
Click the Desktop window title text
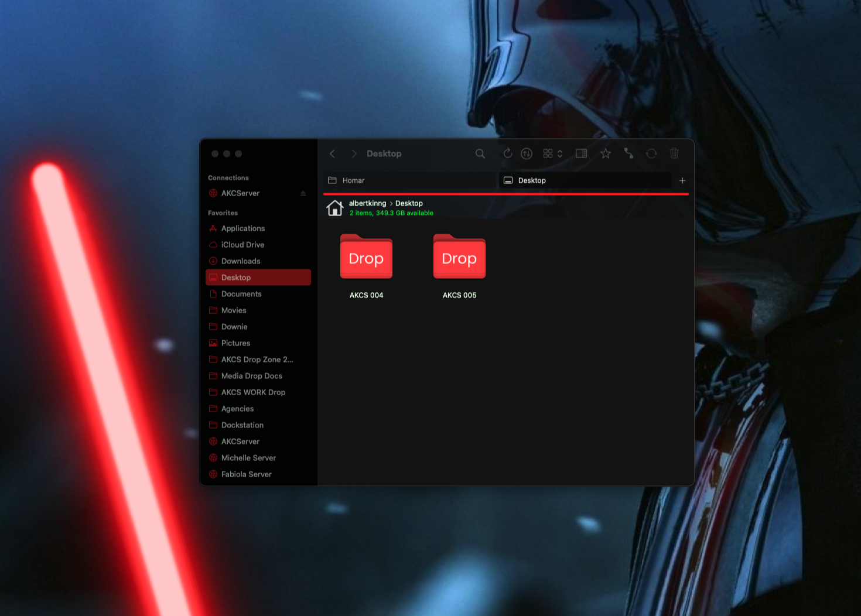coord(384,153)
